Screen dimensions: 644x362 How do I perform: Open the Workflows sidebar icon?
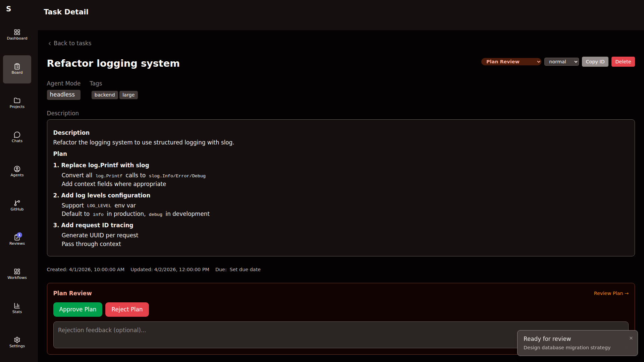click(x=17, y=274)
